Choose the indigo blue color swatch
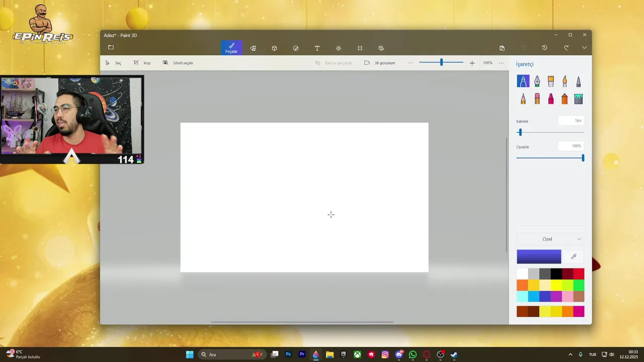644x362 pixels. 545,296
